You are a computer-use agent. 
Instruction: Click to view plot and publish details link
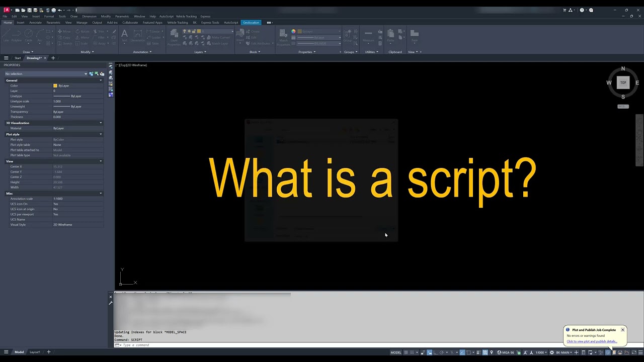(x=592, y=341)
